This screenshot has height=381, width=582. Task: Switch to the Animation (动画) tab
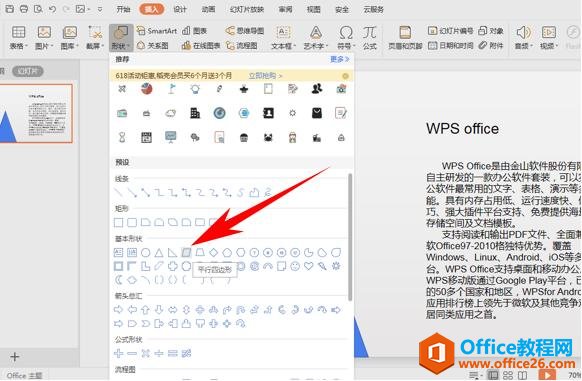pos(208,9)
